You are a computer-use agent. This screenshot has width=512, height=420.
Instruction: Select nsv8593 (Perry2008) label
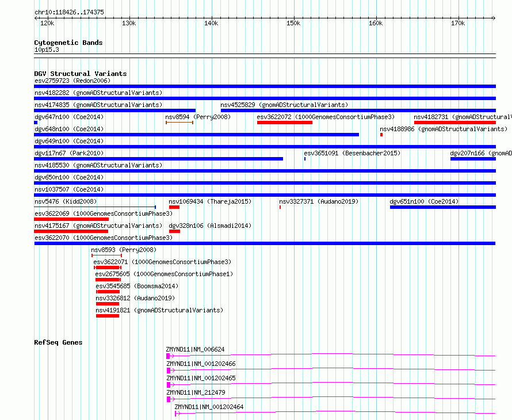[x=124, y=250]
